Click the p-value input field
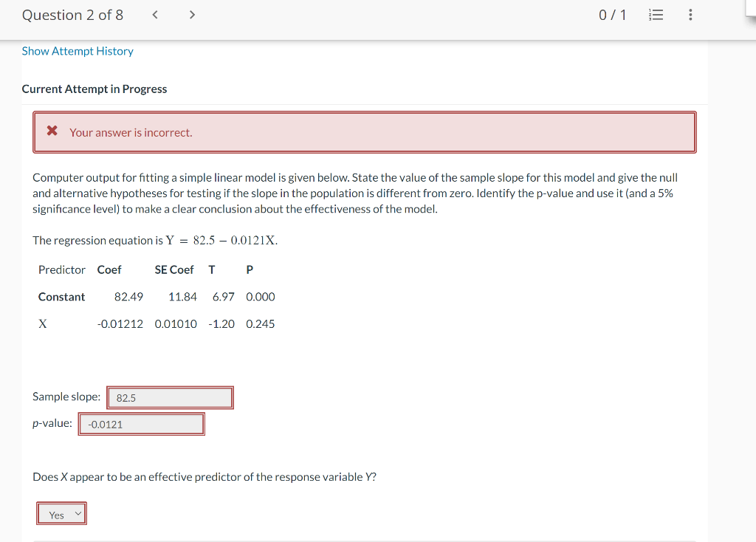 click(141, 423)
